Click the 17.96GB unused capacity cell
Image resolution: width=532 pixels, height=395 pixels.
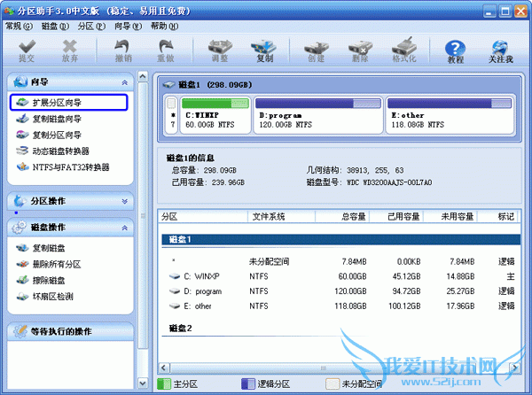click(x=460, y=306)
